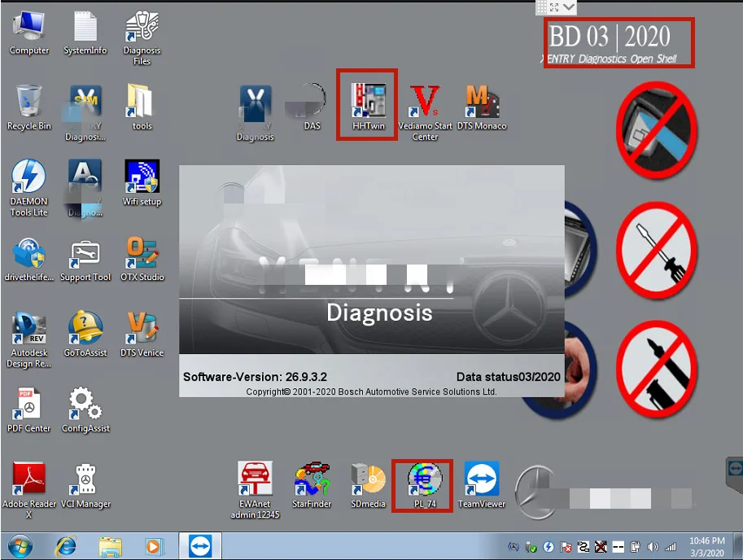Screen dimensions: 743x560
Task: Open ConfigAssist
Action: tap(85, 410)
